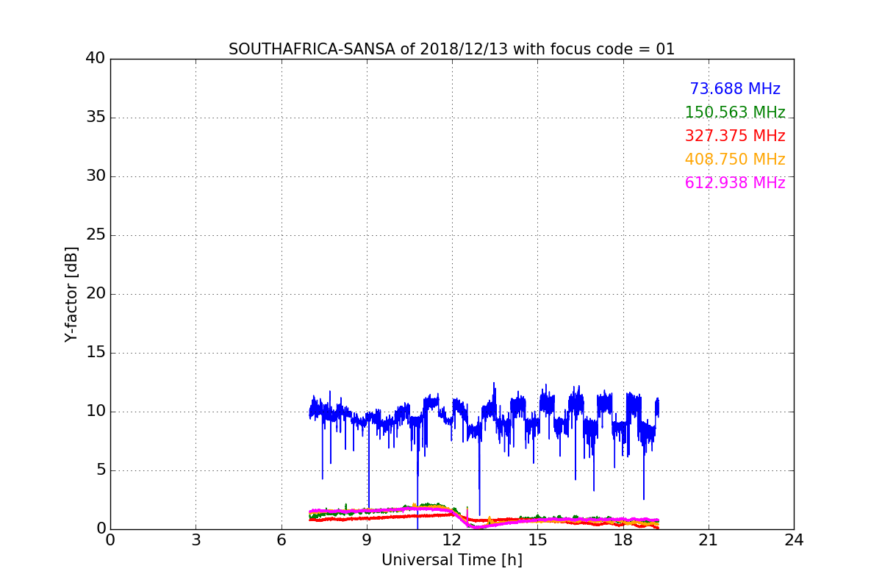Click y-axis tick value 30
The width and height of the screenshot is (882, 588).
pyautogui.click(x=95, y=176)
